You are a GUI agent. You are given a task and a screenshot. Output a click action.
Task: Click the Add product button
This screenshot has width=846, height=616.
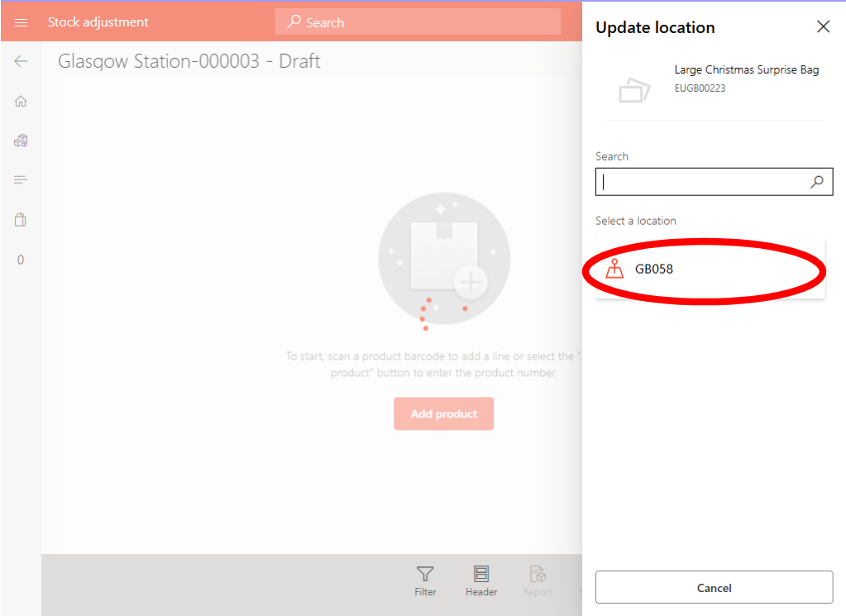tap(443, 413)
